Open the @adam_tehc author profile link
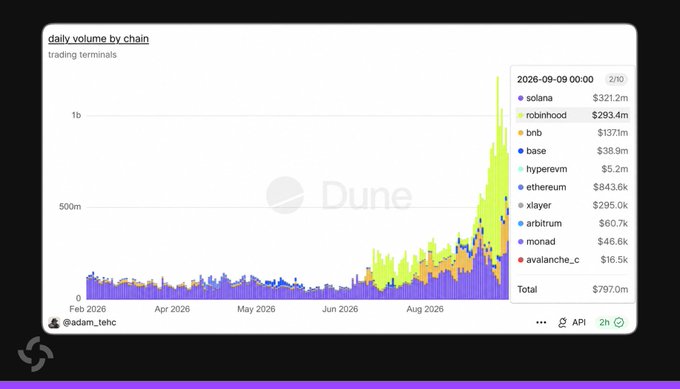680x389 pixels. (x=89, y=322)
